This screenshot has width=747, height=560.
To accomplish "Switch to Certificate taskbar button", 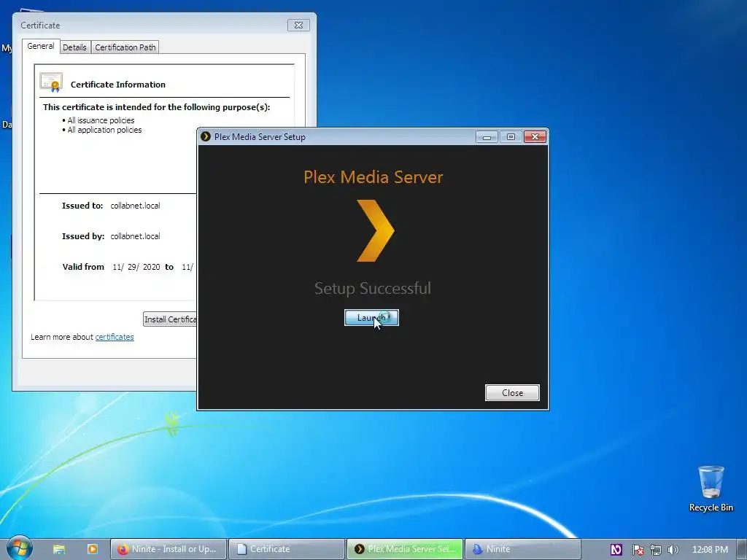I will (287, 549).
